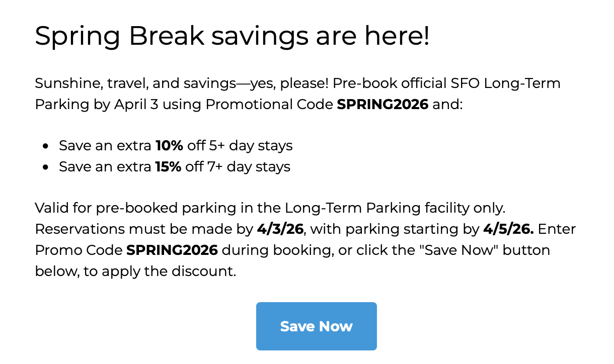This screenshot has width=614, height=364.
Task: Click the bold 15% discount text
Action: tap(168, 166)
